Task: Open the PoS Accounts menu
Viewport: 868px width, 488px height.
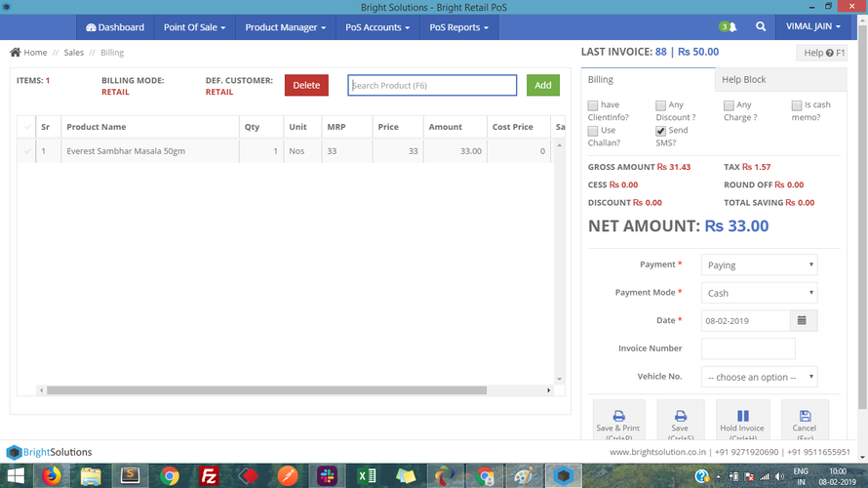Action: [x=377, y=27]
